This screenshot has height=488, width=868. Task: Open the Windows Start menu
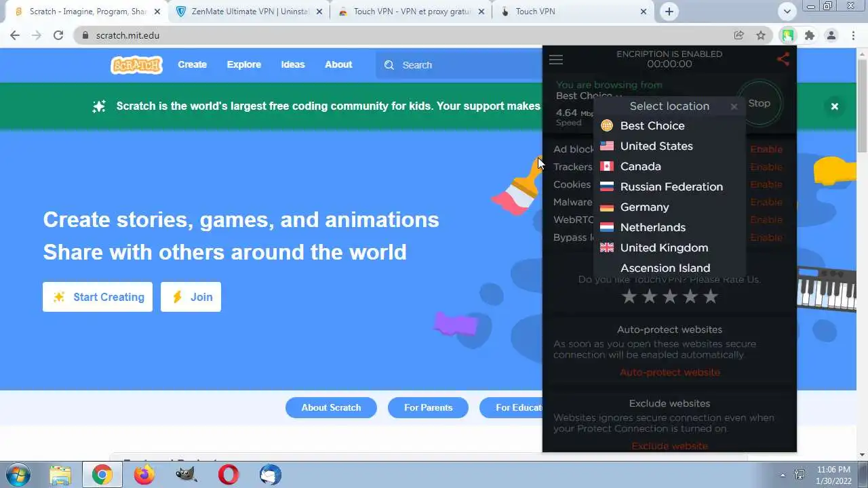click(x=18, y=474)
